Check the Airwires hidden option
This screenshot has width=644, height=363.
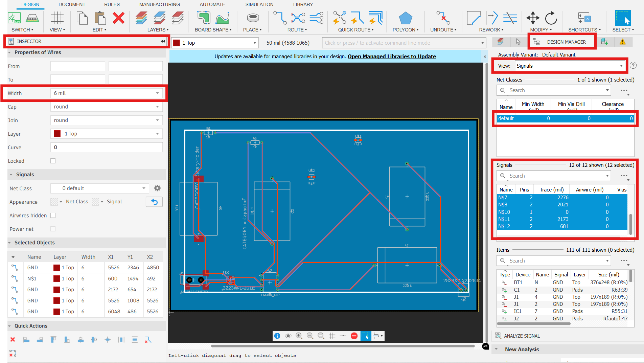click(x=53, y=215)
